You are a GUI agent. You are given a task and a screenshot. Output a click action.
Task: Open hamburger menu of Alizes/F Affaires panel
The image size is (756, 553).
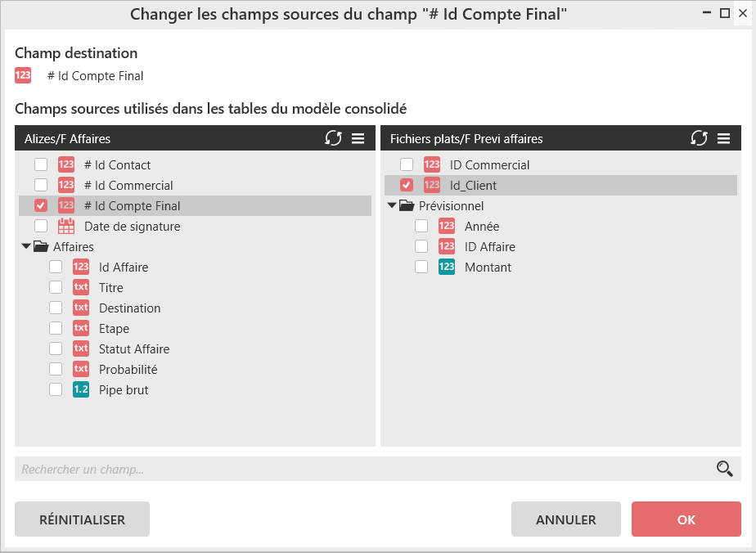[358, 138]
